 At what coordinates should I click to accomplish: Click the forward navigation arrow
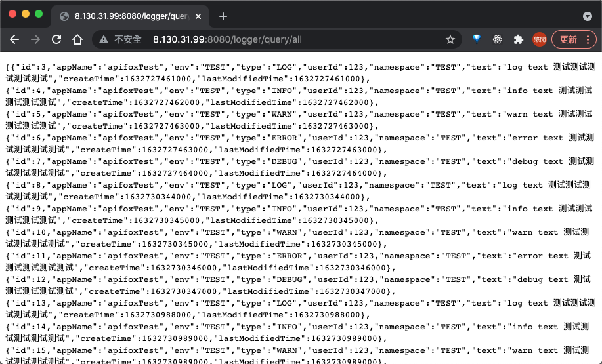coord(35,39)
